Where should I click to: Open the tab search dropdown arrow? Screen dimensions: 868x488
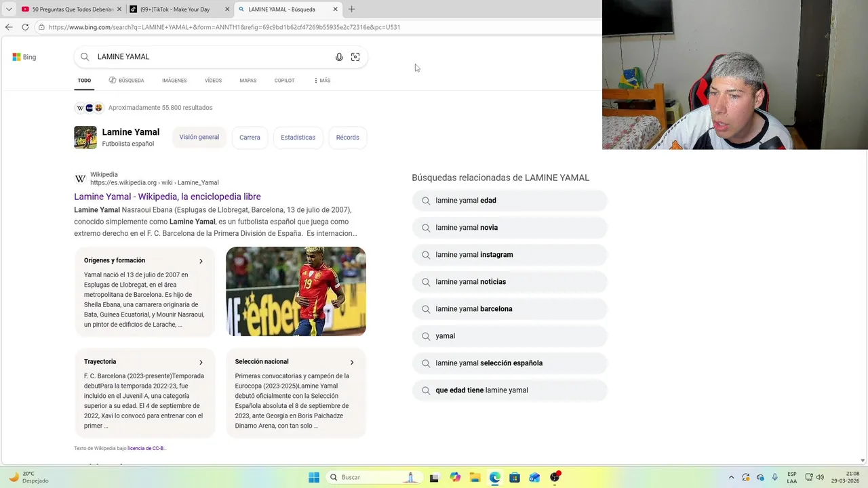click(9, 9)
